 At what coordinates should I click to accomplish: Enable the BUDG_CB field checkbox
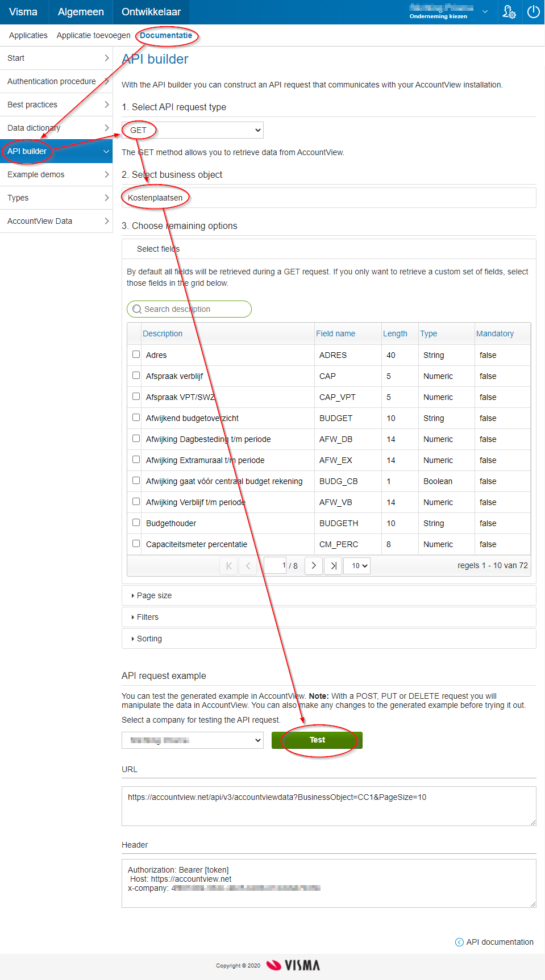(136, 481)
